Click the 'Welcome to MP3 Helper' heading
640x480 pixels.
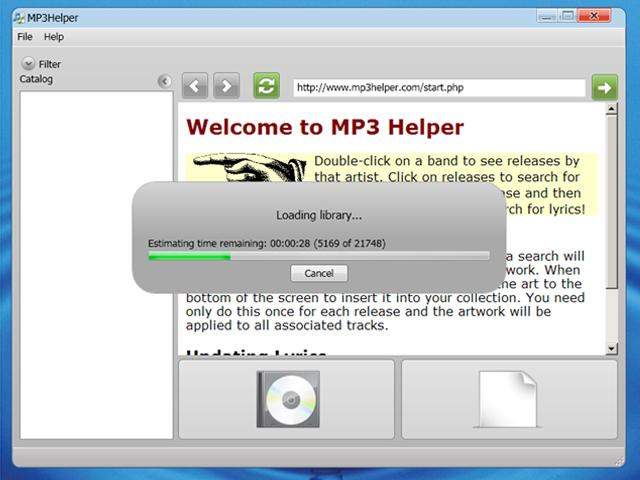[x=325, y=127]
